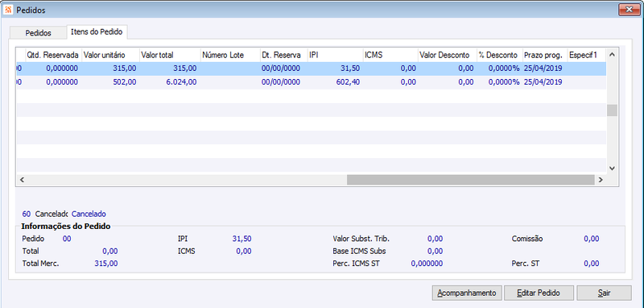Click the horizontal scrollbar thumb
Screen dimensions: 644x308
tap(471, 180)
